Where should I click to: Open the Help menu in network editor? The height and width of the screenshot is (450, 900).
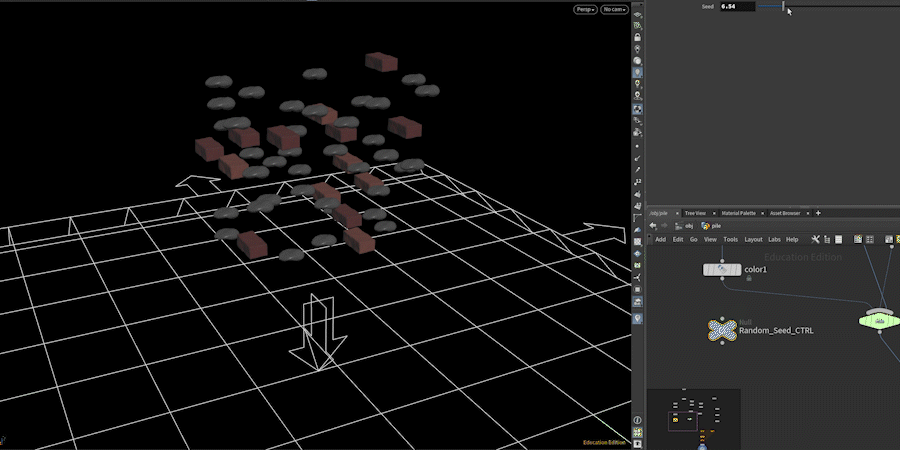click(x=792, y=239)
